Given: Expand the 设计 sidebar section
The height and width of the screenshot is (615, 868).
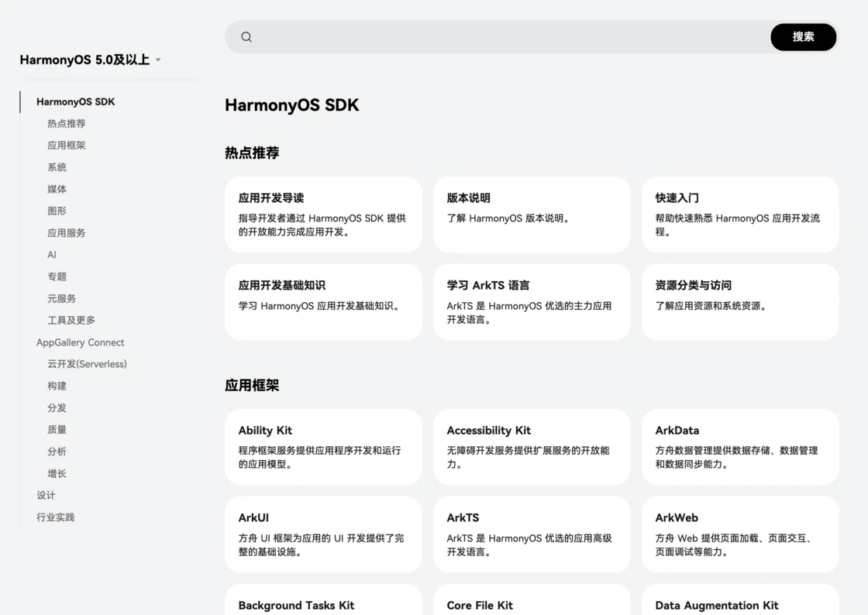Looking at the screenshot, I should point(46,495).
